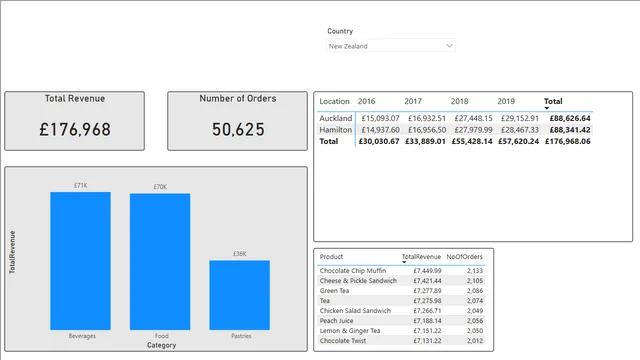Click Hamilton 2017 value £16,956.50
Image resolution: width=640 pixels, height=360 pixels.
[427, 130]
